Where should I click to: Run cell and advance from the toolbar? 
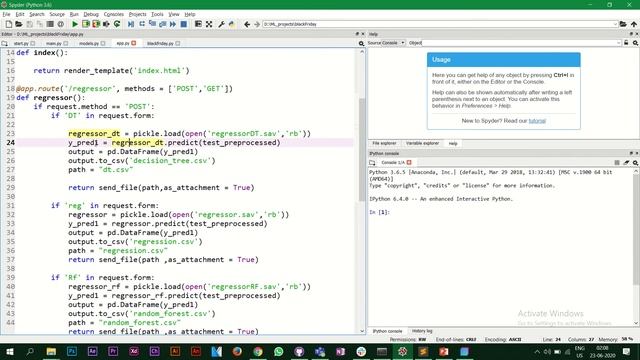click(96, 24)
